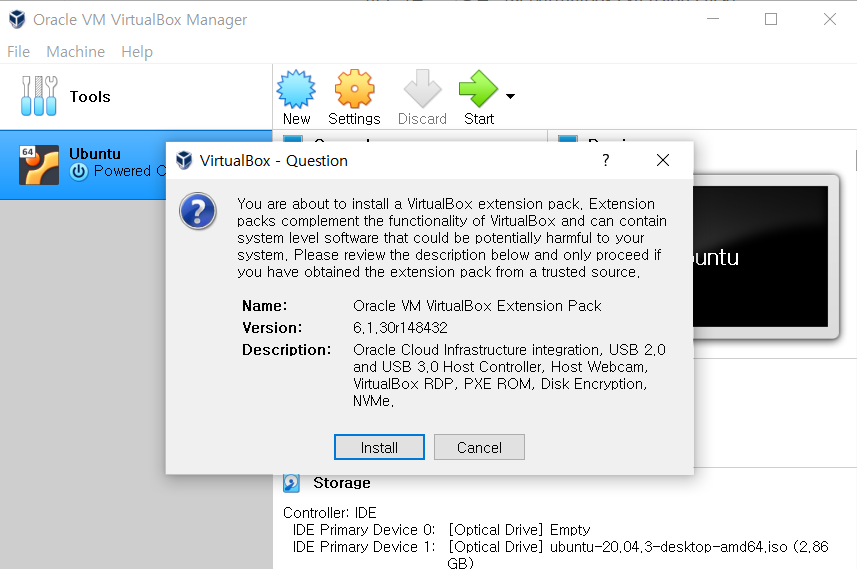Screen dimensions: 857x569
Task: Maximize the VirtualBox Manager window
Action: pyautogui.click(x=771, y=19)
